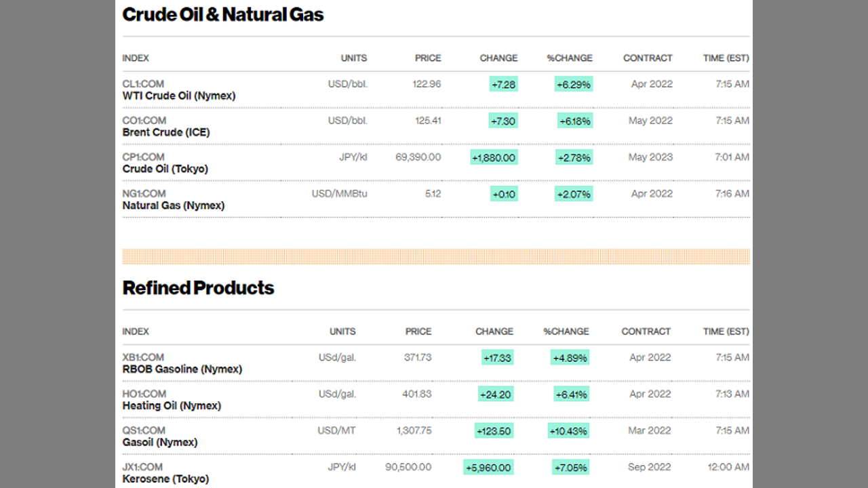The image size is (868, 488).
Task: Open the Brent Crude (ICE) link
Action: coord(166,133)
